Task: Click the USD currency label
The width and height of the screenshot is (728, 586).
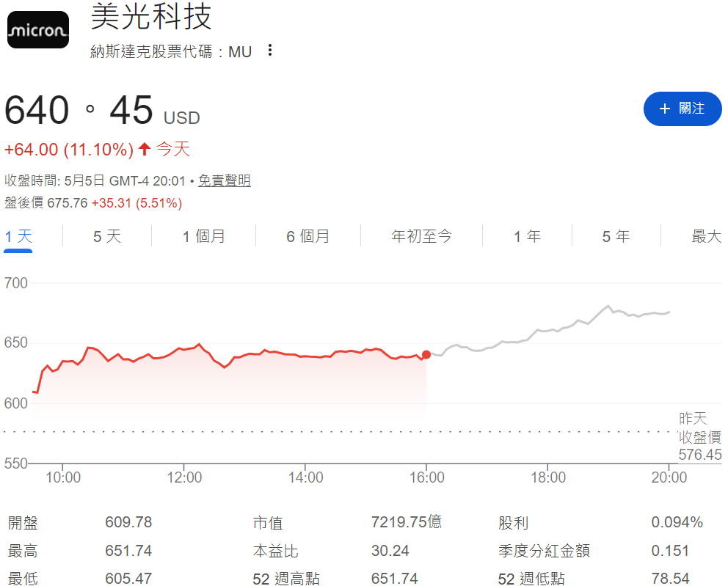Action: 181,118
